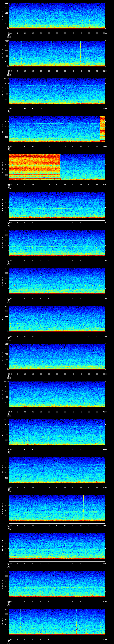Select the spectrogram panel starting at 10:32:00
Screen dimensions: 114x644
[x=57, y=129]
